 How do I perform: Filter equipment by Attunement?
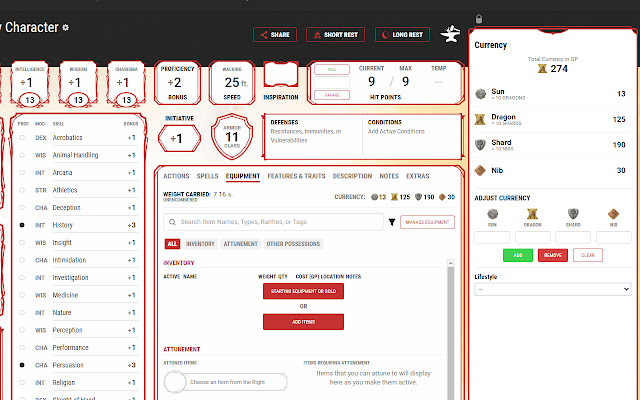[240, 244]
